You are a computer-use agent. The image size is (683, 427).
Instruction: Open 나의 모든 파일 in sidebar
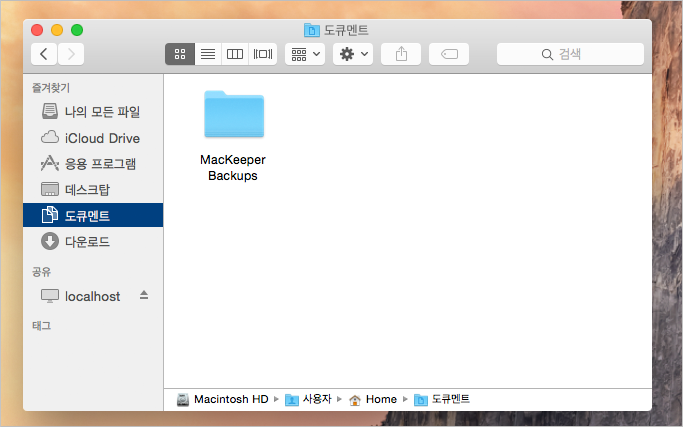(x=93, y=112)
